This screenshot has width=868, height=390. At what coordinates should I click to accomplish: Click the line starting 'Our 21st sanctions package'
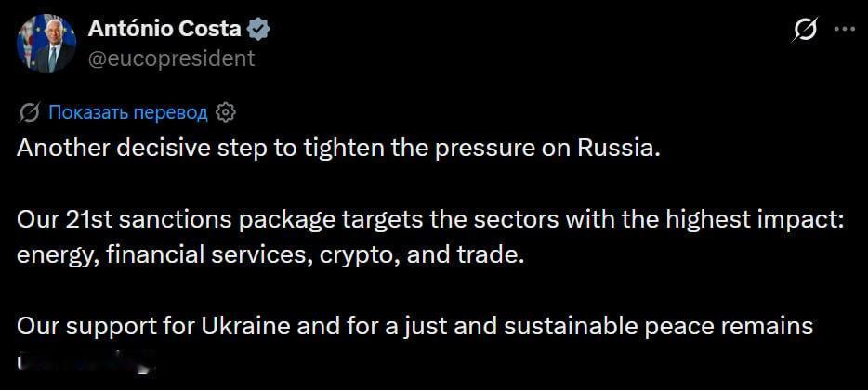pos(429,221)
